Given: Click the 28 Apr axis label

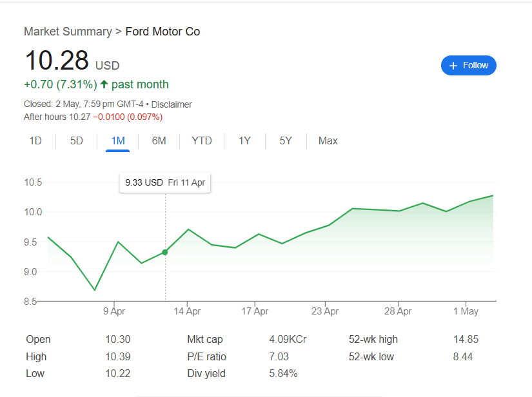Looking at the screenshot, I should click(x=398, y=311).
